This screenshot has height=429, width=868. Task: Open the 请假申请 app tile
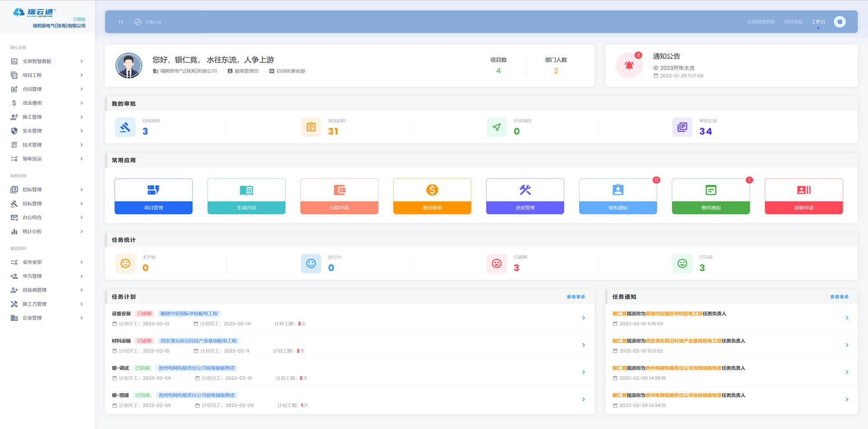(803, 196)
